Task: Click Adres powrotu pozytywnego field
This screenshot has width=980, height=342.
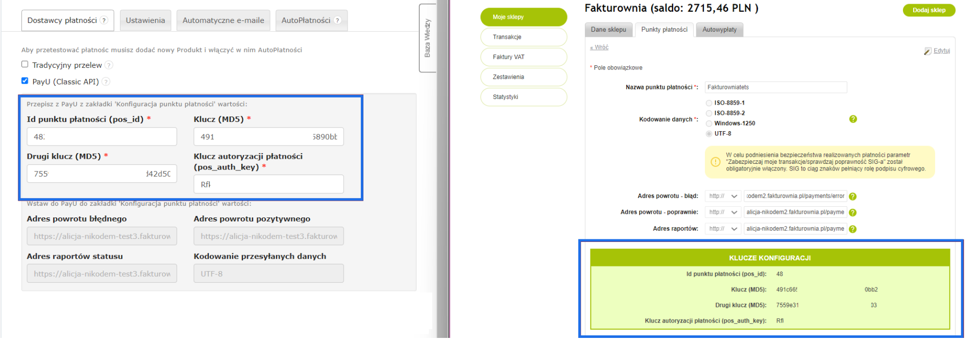Action: (x=268, y=236)
